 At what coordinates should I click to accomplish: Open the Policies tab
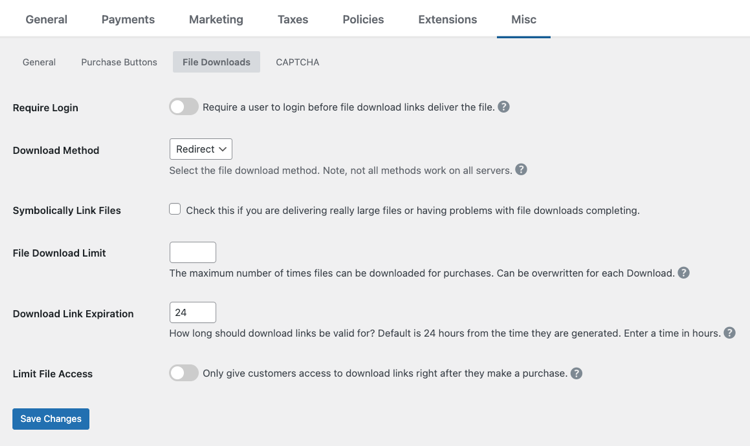[363, 20]
